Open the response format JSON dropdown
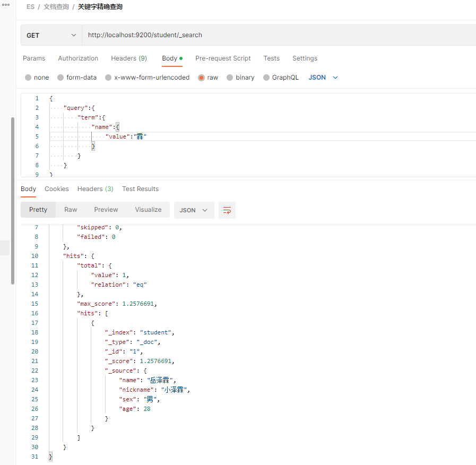The image size is (476, 465). (194, 210)
